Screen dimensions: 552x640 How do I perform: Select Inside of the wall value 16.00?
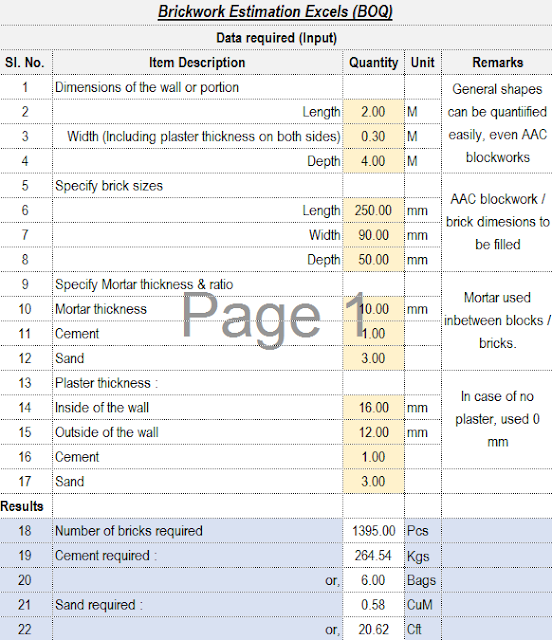tap(374, 408)
